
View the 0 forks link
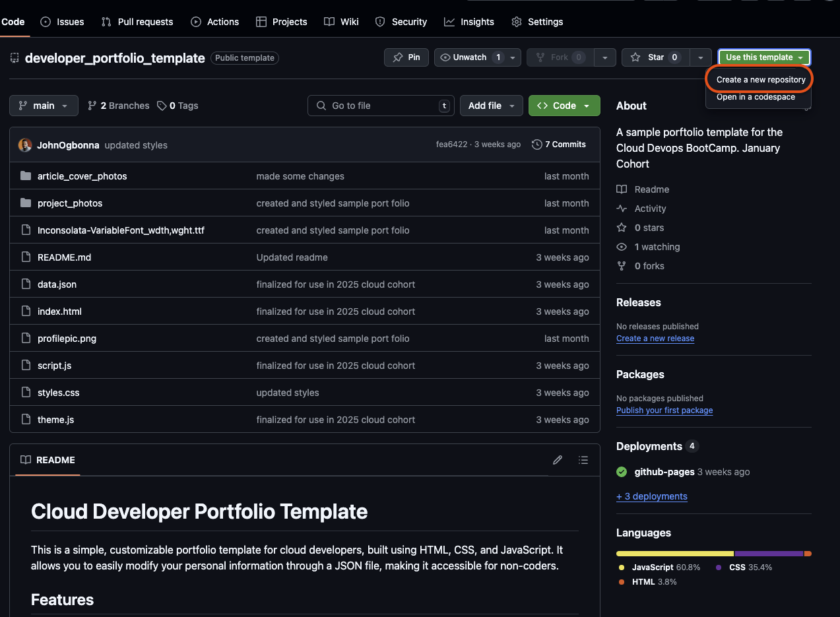pyautogui.click(x=640, y=266)
